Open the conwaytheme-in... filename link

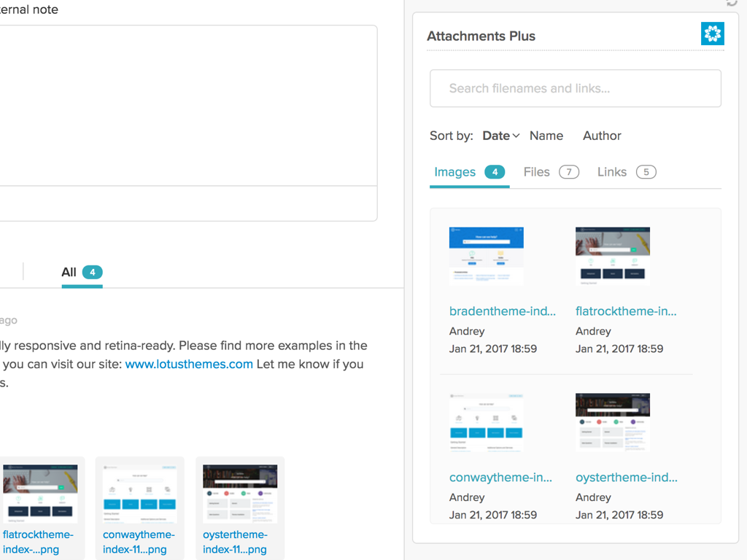(x=501, y=477)
